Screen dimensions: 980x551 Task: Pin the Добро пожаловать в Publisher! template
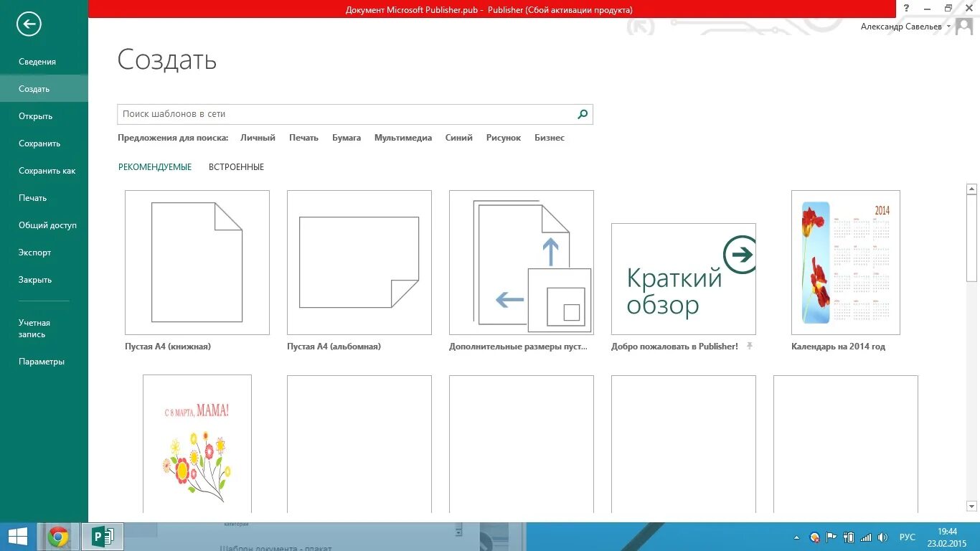pos(750,346)
